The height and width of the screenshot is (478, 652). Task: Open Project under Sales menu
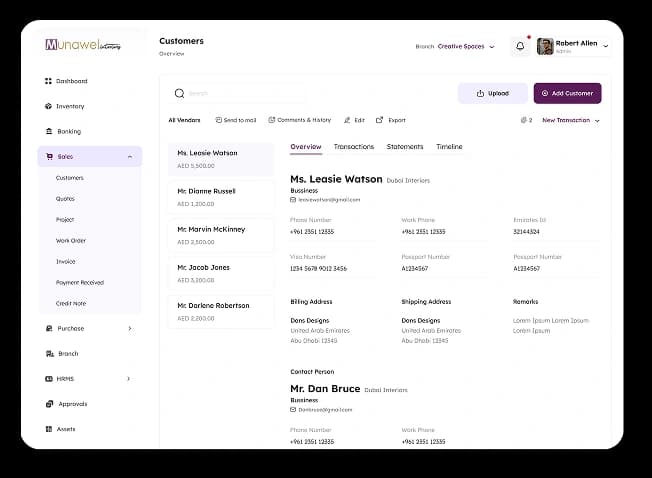pos(65,219)
